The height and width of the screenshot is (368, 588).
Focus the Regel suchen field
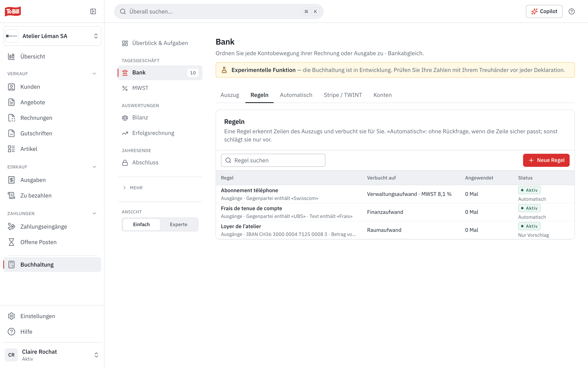coord(273,160)
